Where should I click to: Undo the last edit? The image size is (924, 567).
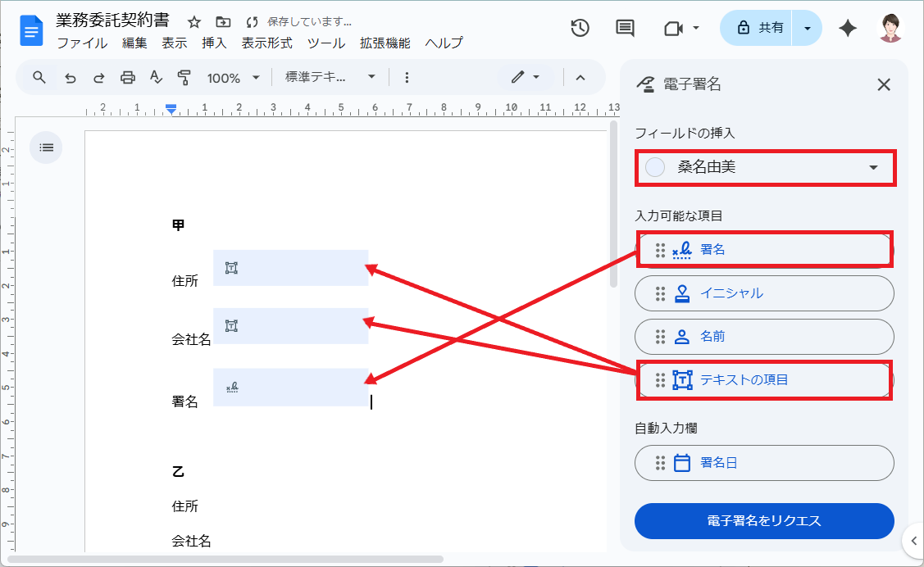click(x=70, y=77)
